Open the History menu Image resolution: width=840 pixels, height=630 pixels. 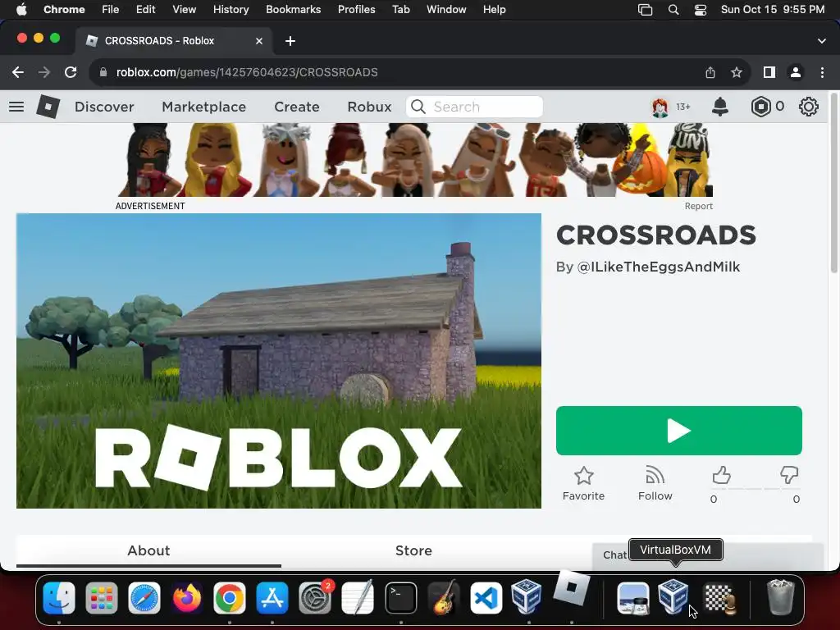(x=231, y=9)
